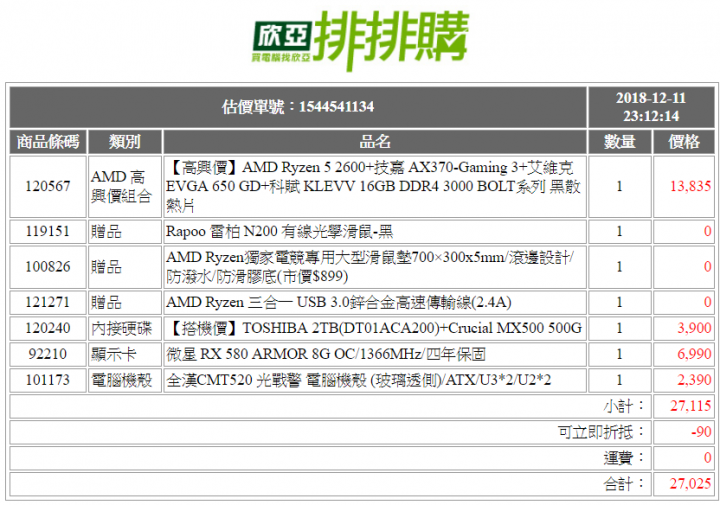Click the 數量 column header
Screen dimensions: 720x505
[619, 142]
